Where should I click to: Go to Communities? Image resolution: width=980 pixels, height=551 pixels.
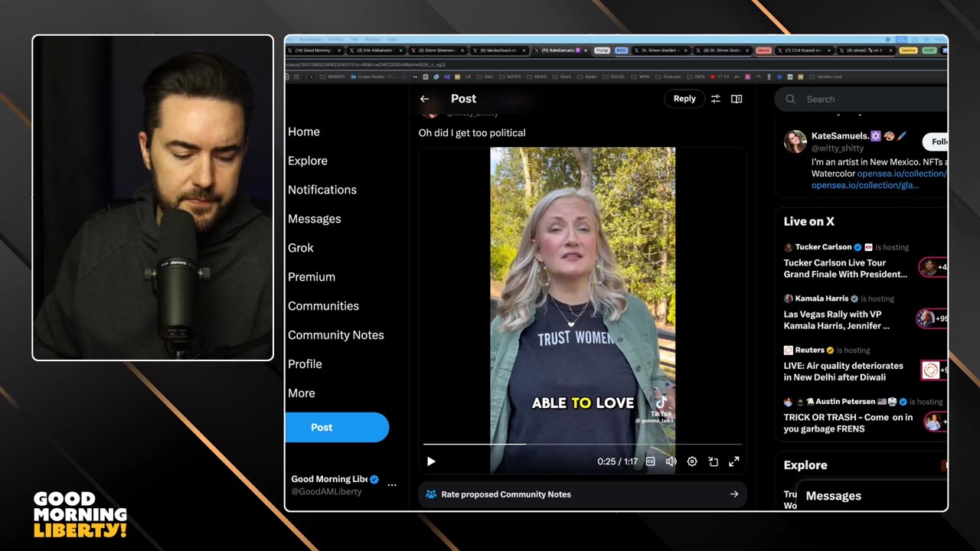[x=324, y=306]
